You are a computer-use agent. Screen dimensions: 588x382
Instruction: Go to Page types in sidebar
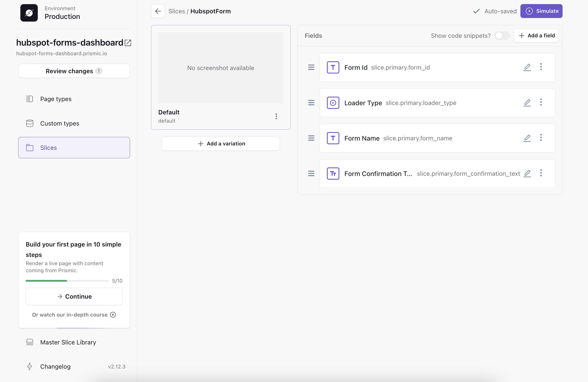[56, 99]
